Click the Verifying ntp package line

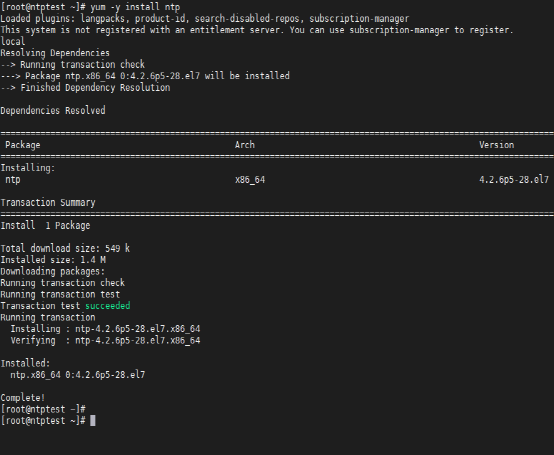tap(105, 340)
